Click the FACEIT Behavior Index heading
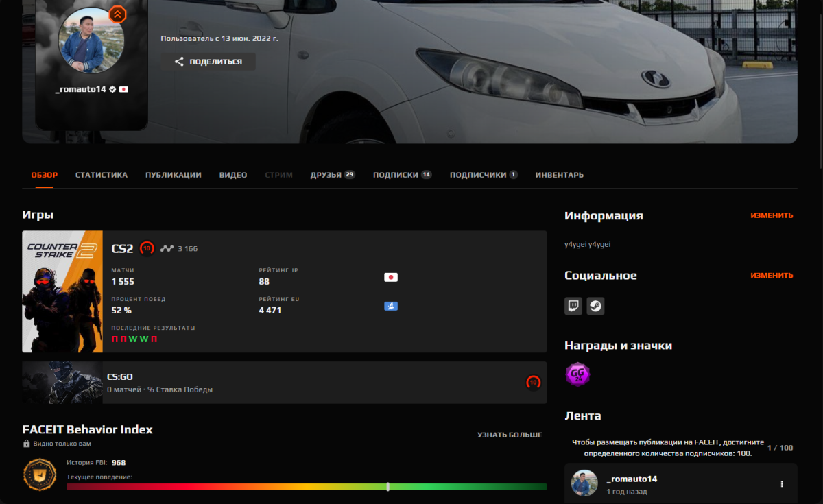Screen dimensions: 823x504 tap(88, 430)
